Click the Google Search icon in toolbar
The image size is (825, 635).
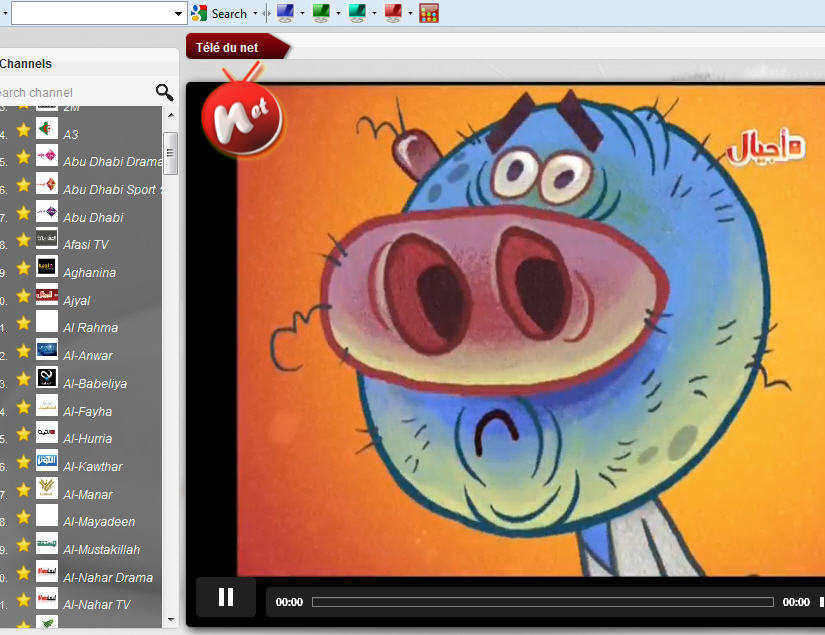[x=199, y=13]
